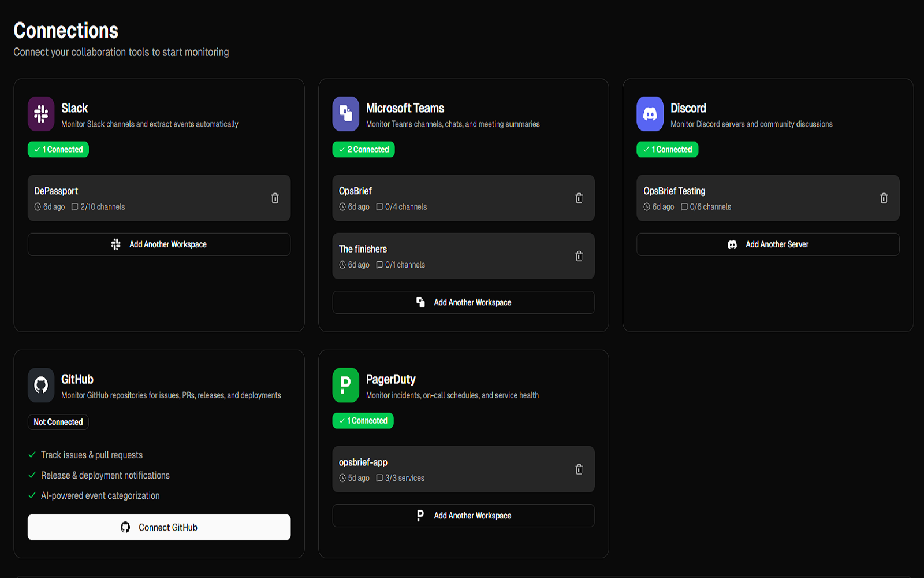
Task: Click the PagerDuty app icon
Action: (x=345, y=384)
